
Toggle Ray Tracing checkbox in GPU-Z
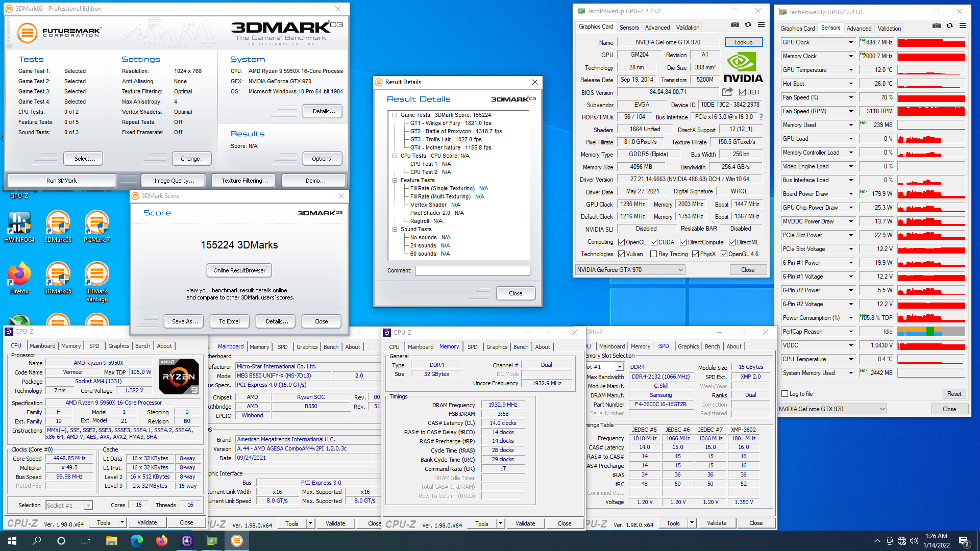click(x=654, y=254)
